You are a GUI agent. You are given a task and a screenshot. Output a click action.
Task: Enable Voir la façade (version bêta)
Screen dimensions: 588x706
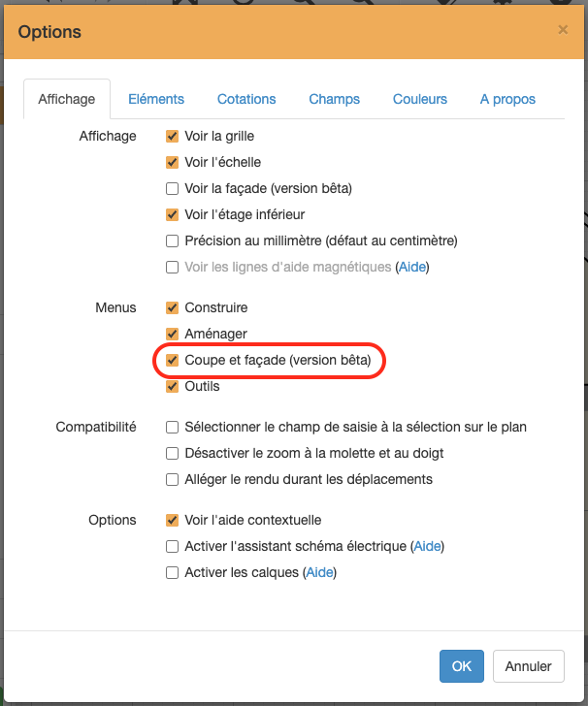coord(173,189)
